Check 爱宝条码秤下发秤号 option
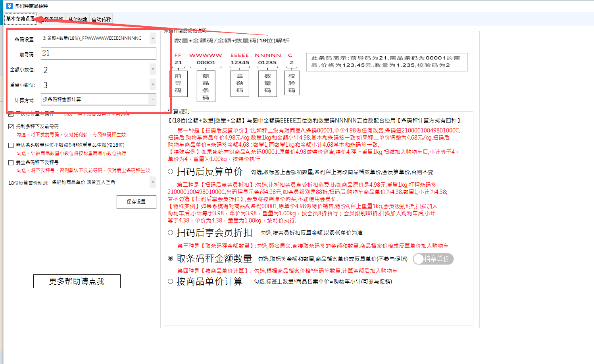Viewport: 594px width, 364px height. tap(11, 163)
